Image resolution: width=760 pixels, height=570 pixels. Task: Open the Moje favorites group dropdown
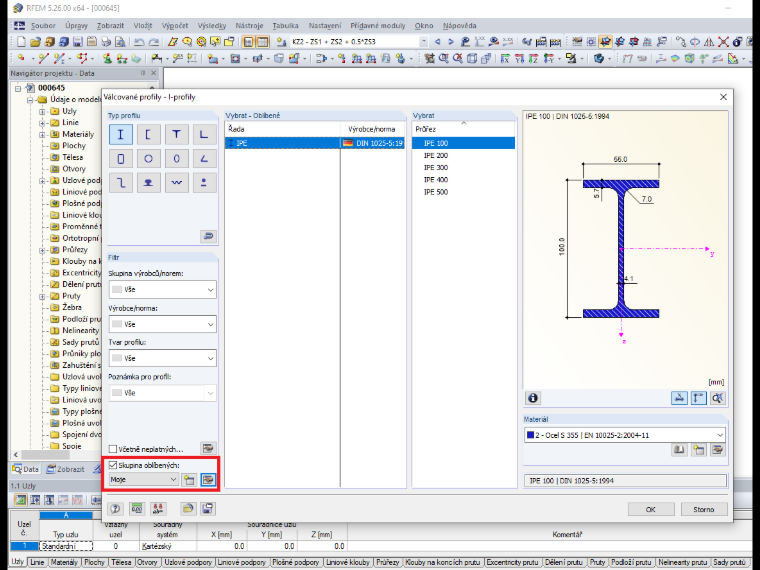tap(143, 480)
